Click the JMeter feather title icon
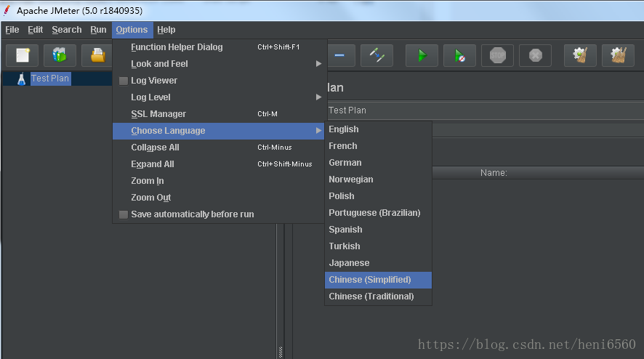The image size is (644, 359). [x=7, y=10]
